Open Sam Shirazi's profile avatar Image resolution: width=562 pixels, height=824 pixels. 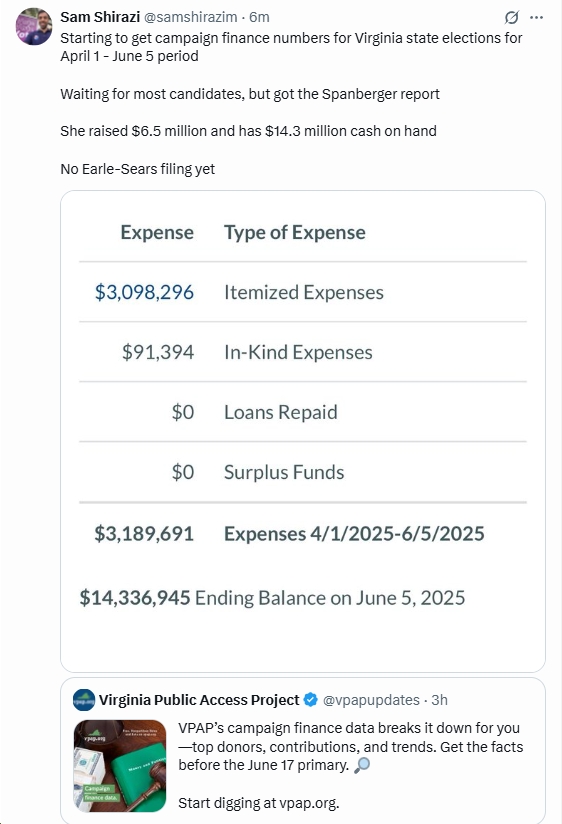(x=34, y=26)
